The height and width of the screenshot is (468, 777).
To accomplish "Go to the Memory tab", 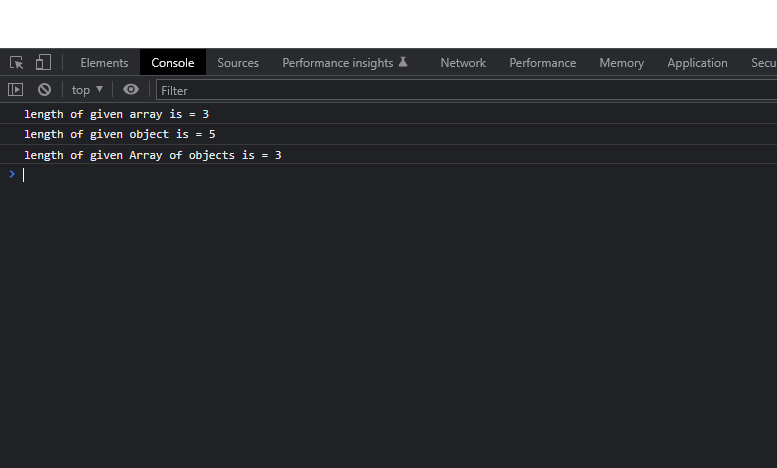I will coord(621,63).
